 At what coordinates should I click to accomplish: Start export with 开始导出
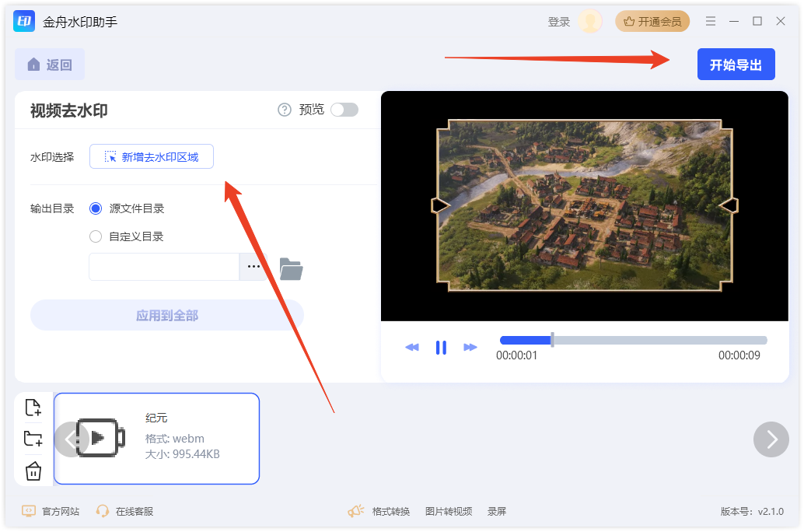(736, 64)
